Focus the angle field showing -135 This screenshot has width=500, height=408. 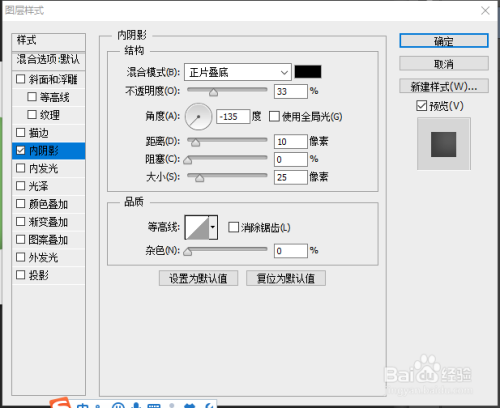[x=233, y=117]
